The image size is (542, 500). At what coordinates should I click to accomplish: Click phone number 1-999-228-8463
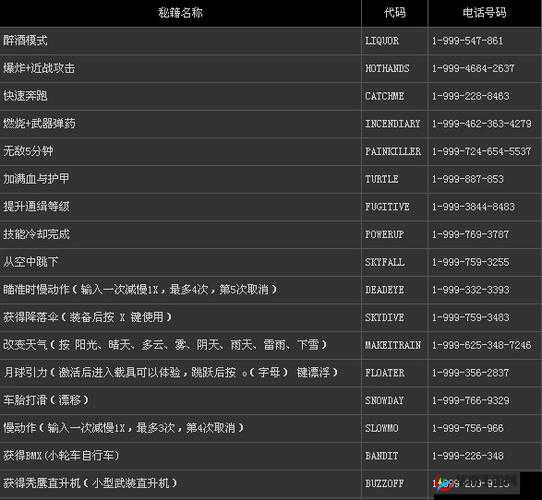470,96
